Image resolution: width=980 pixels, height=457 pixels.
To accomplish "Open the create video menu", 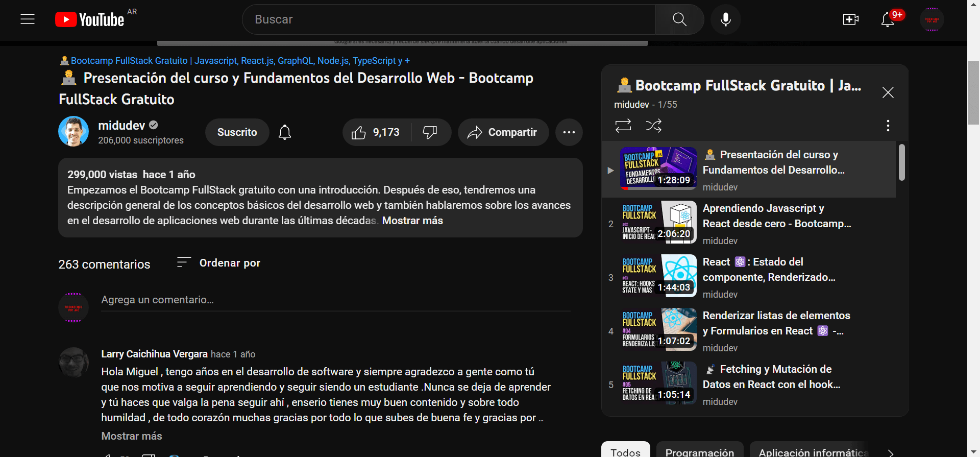I will point(850,19).
